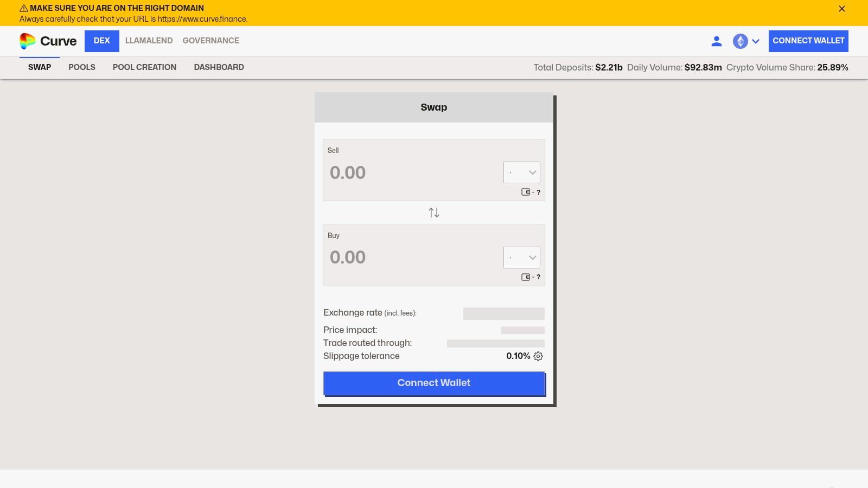Open the LLAMALEND section
The width and height of the screenshot is (868, 488).
click(x=149, y=41)
